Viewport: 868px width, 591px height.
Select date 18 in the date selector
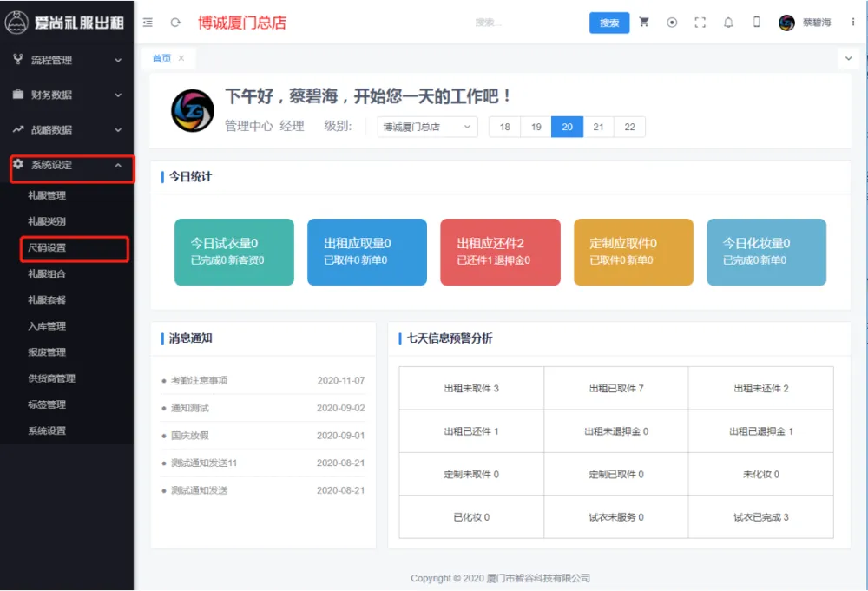(x=504, y=127)
